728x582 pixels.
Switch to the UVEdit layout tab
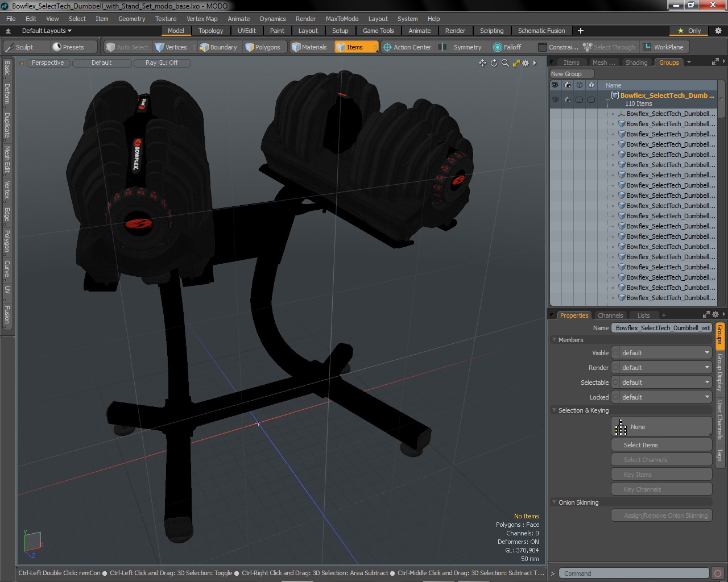pyautogui.click(x=247, y=31)
